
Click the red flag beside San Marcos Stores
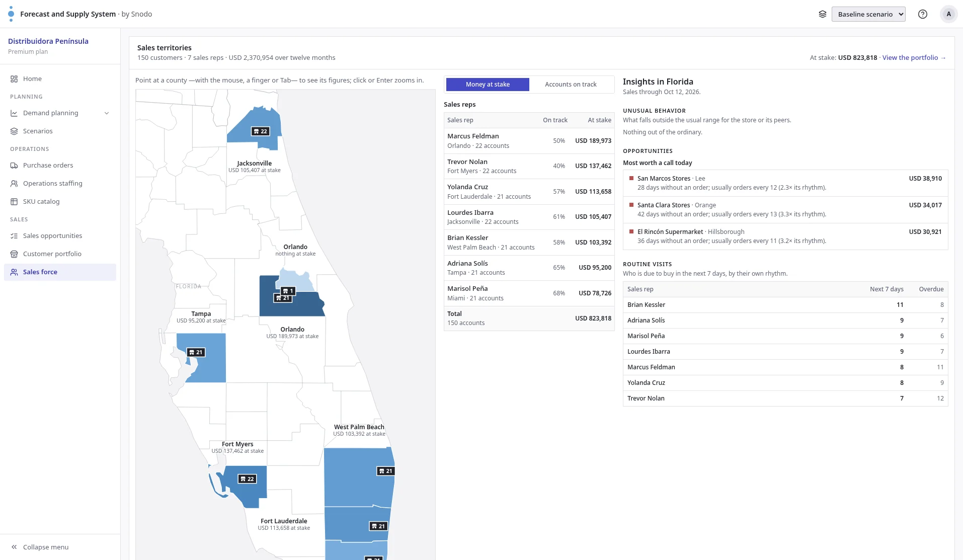[631, 178]
